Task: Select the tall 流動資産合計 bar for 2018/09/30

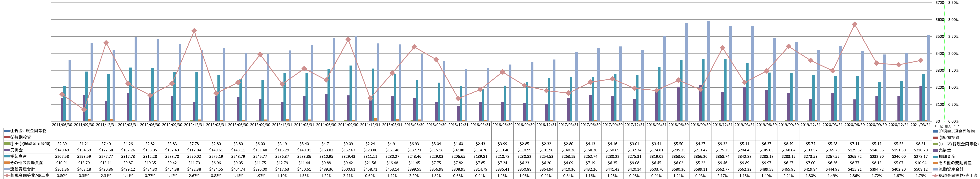Action: point(708,71)
